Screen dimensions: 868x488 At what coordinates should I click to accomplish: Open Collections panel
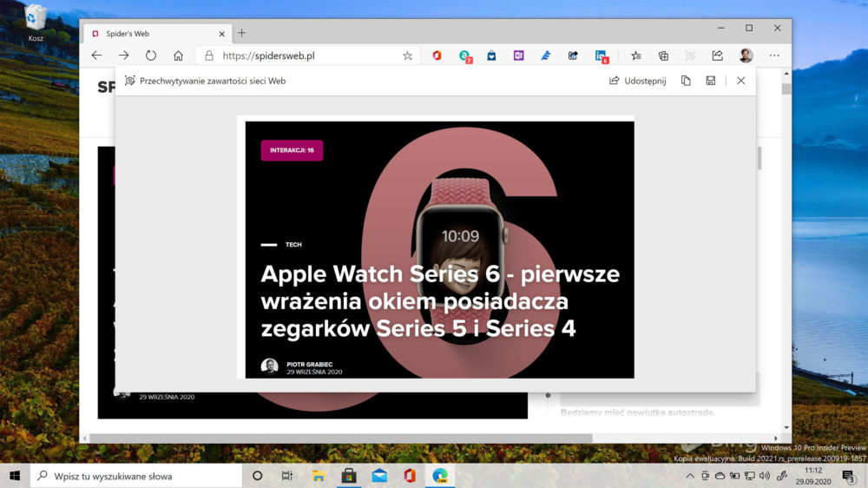point(663,56)
